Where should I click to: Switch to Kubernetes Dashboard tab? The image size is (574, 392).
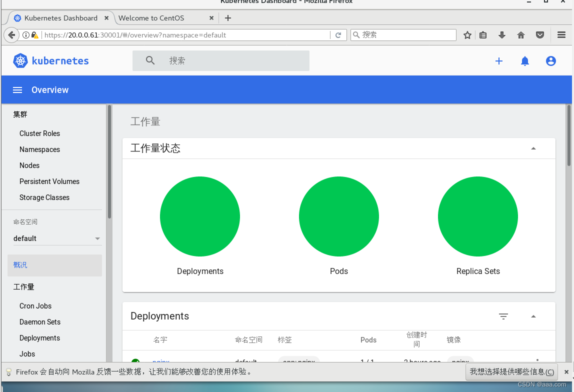coord(61,18)
